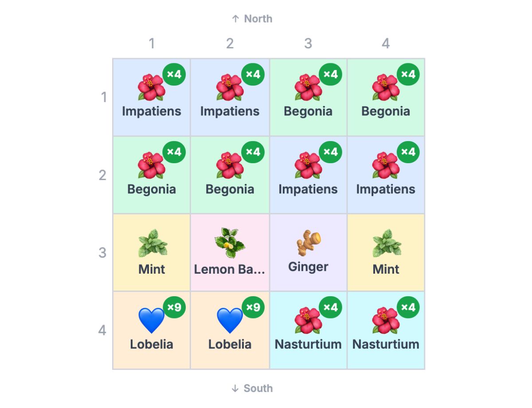
Task: Click the Ginger root icon
Action: [x=308, y=242]
